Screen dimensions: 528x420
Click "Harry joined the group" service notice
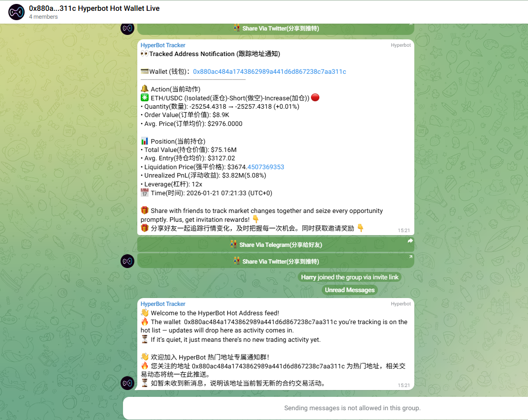tap(350, 277)
